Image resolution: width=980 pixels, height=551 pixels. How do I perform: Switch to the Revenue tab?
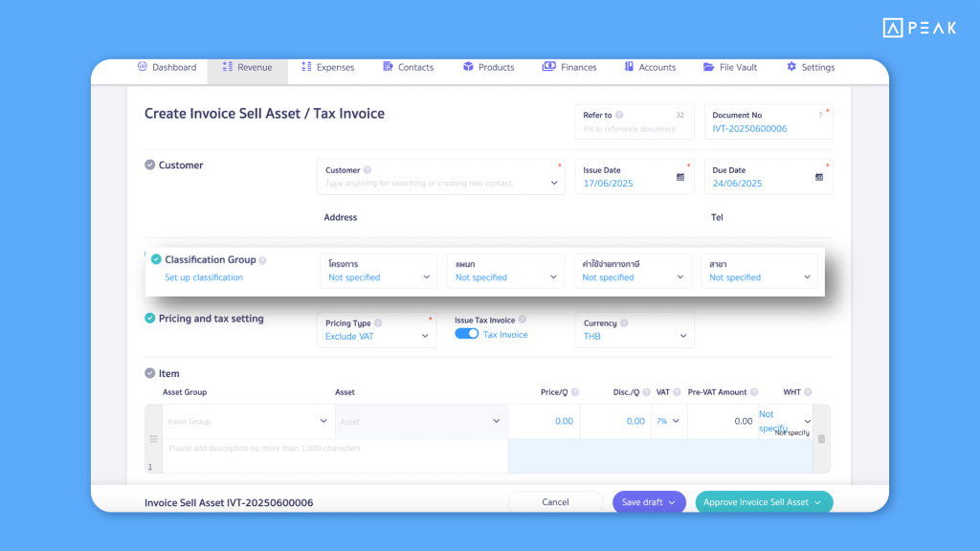[247, 67]
